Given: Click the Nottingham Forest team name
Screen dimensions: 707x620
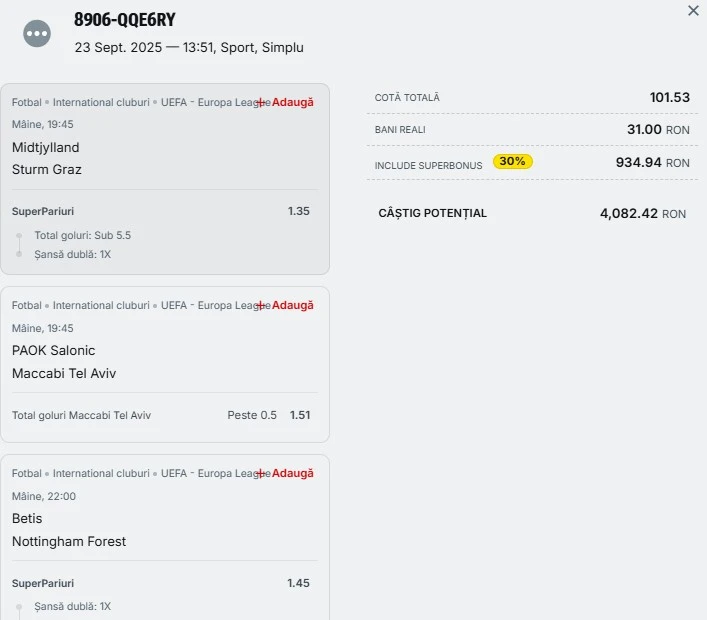Looking at the screenshot, I should point(69,541).
